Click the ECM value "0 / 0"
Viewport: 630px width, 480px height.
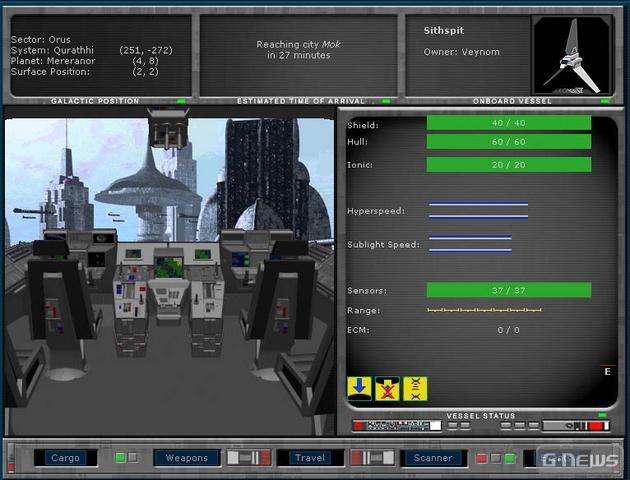(x=508, y=330)
